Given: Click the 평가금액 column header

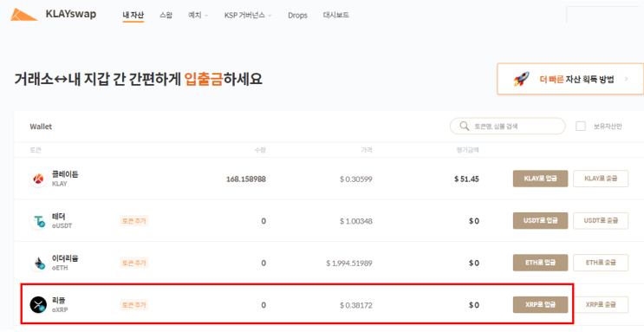Looking at the screenshot, I should coord(468,150).
